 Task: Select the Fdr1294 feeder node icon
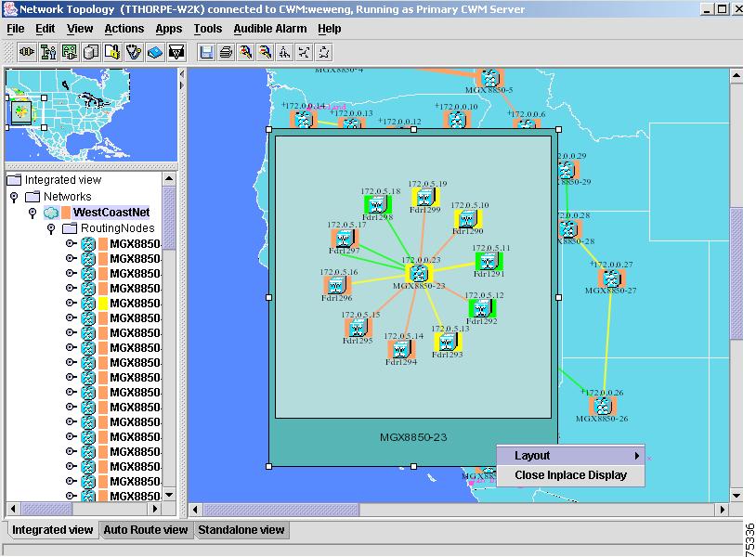click(x=401, y=349)
